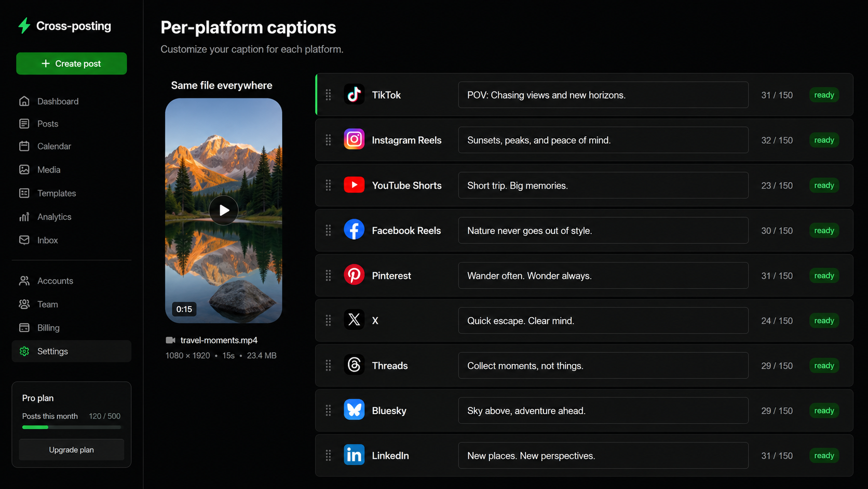Grab the X row drag handle

click(x=328, y=321)
